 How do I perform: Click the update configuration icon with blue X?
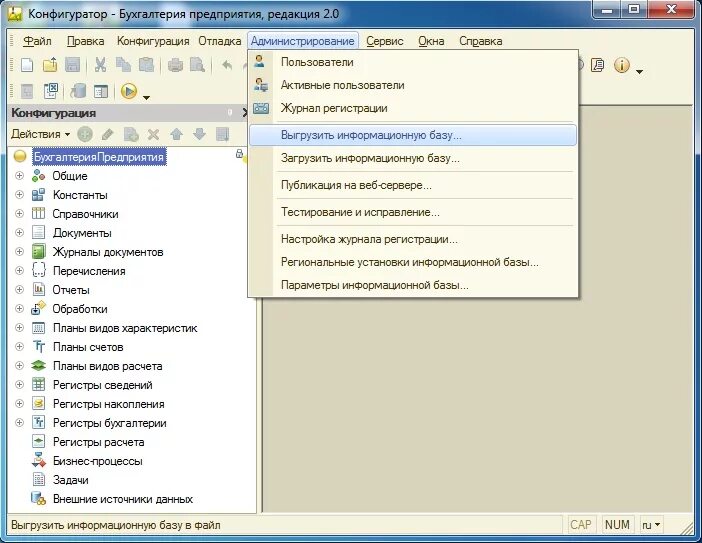click(x=51, y=91)
